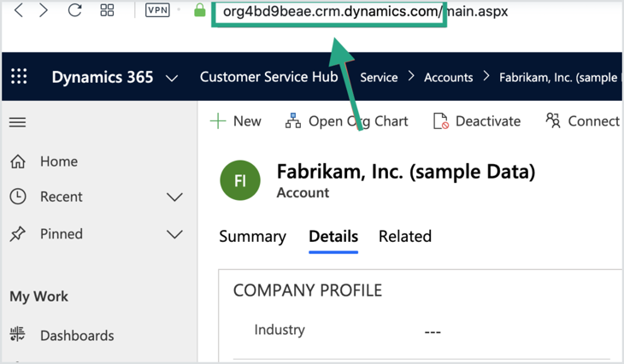Screen dimensions: 624x364
Task: Open the browser tab grid icon
Action: tap(107, 10)
